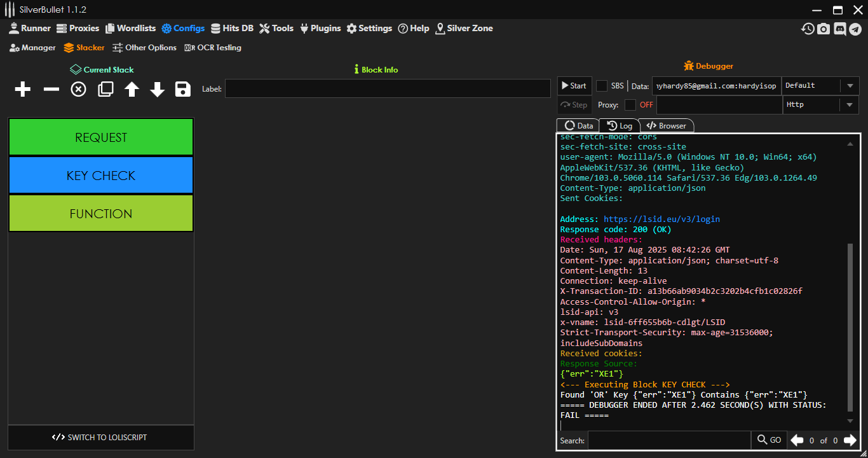Click the duplicate block icon

point(105,90)
